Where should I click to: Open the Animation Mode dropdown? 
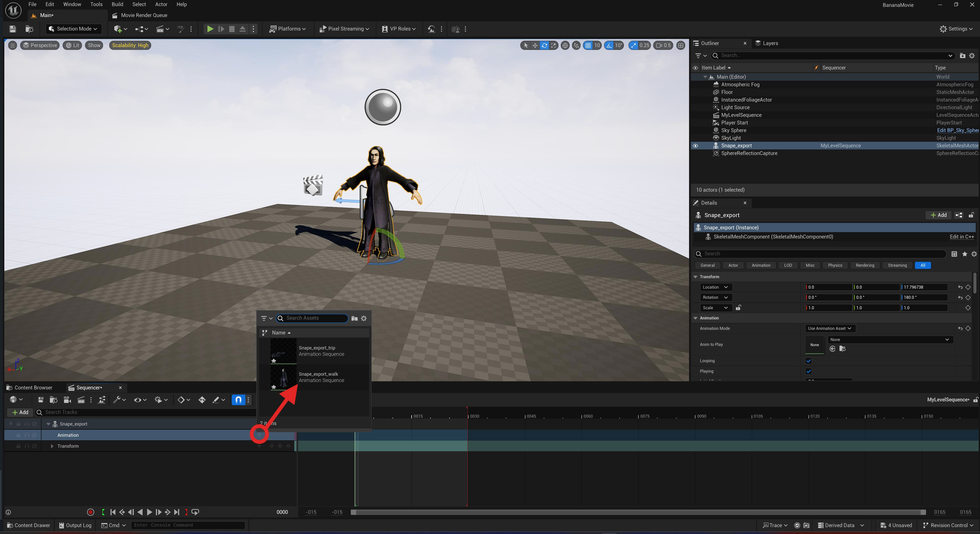[829, 328]
